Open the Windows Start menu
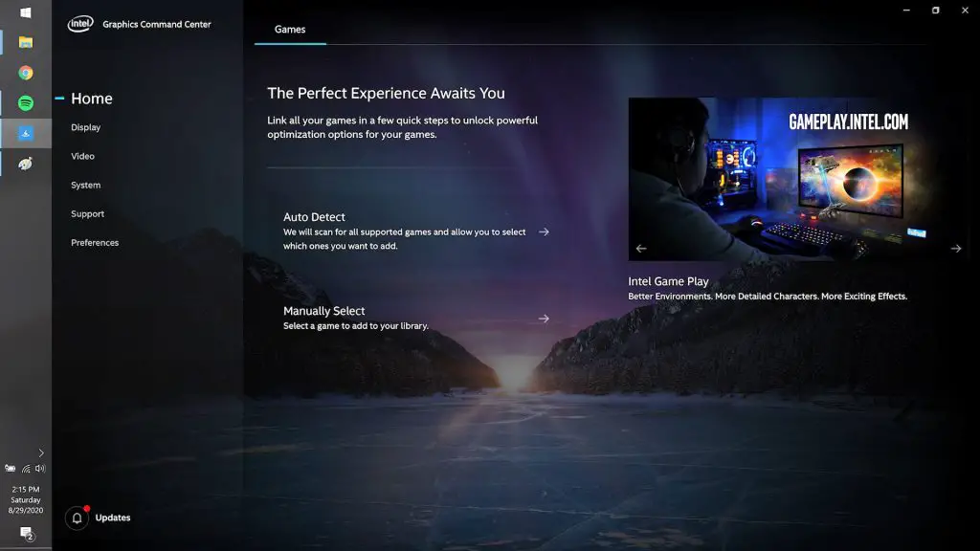Viewport: 980px width, 551px height. tap(26, 12)
